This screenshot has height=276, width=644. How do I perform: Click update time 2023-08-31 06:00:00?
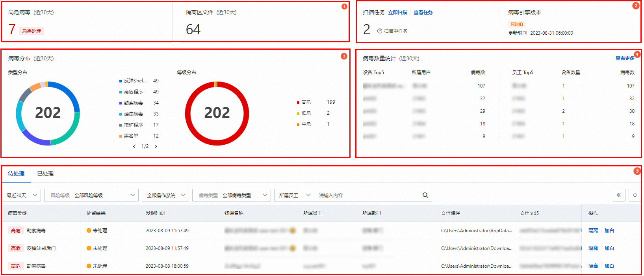tap(551, 33)
